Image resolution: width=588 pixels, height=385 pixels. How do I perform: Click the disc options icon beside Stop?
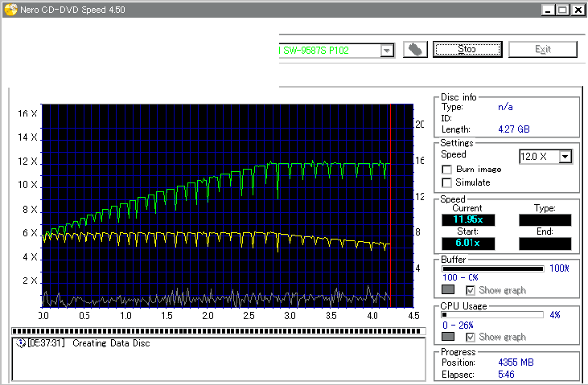point(414,50)
